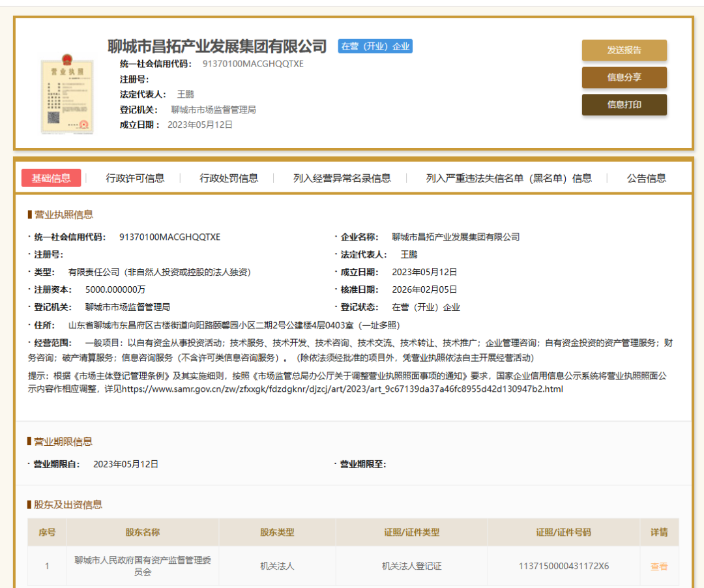Click the 在营（开业）企业 status badge
The height and width of the screenshot is (588, 704).
tap(374, 46)
